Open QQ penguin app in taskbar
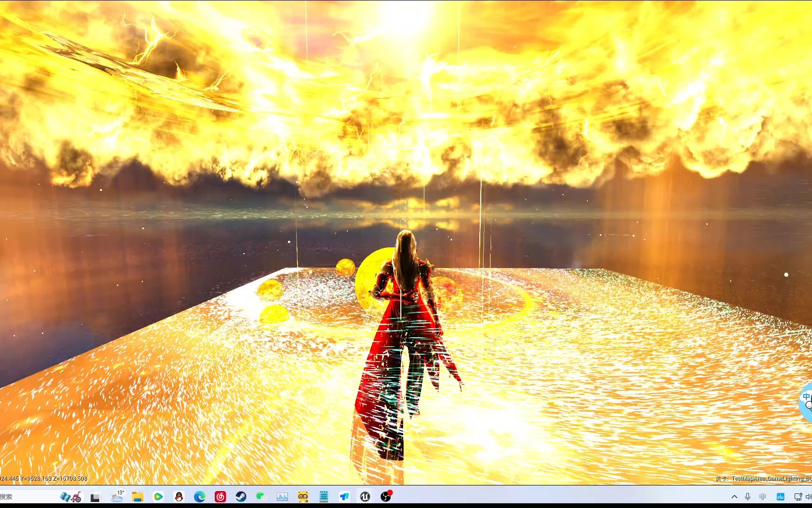The image size is (812, 508). [179, 496]
